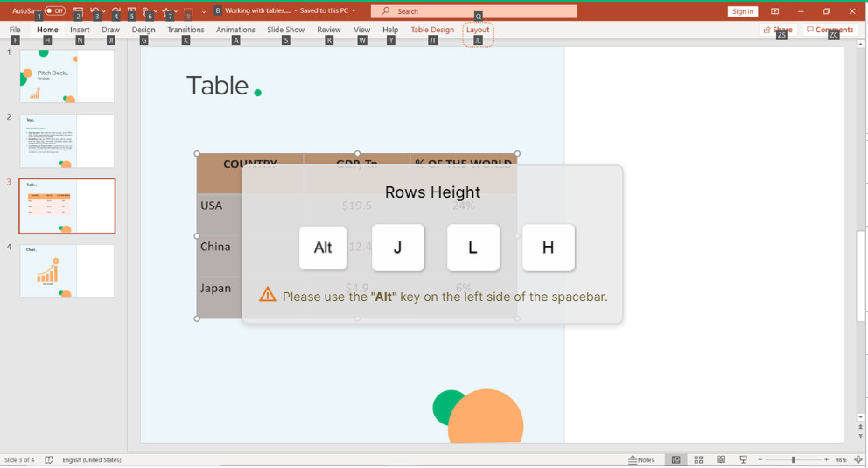Toggle AutoSave switch
Image resolution: width=868 pixels, height=468 pixels.
coord(55,10)
